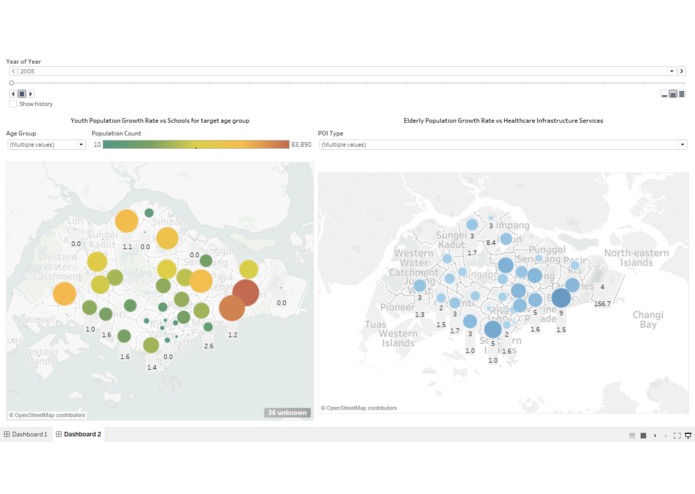Enable the Show history checkbox
This screenshot has height=494, width=695.
pos(13,104)
